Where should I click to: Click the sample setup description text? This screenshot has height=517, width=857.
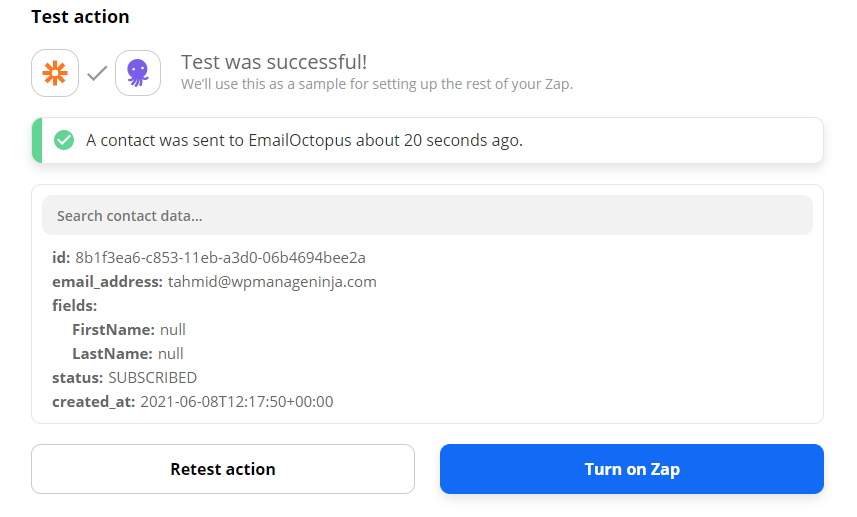click(376, 84)
